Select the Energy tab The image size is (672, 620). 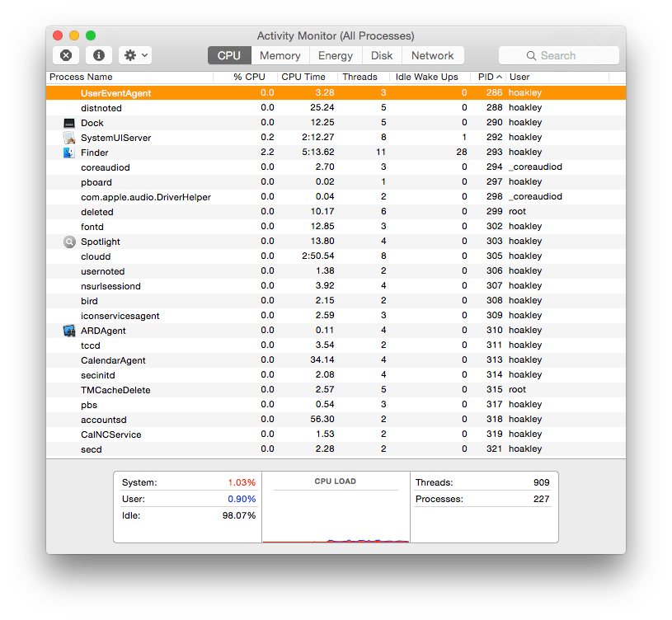[335, 55]
